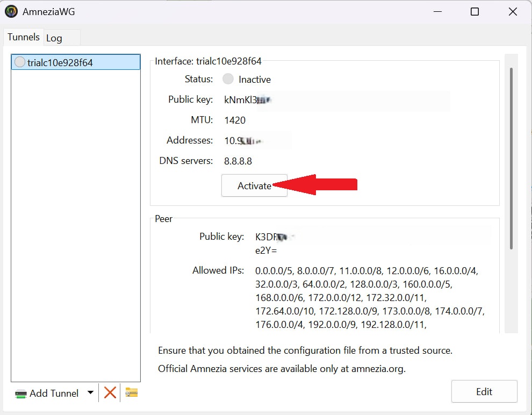Click the AmneziaWG app logo in title bar

point(11,11)
